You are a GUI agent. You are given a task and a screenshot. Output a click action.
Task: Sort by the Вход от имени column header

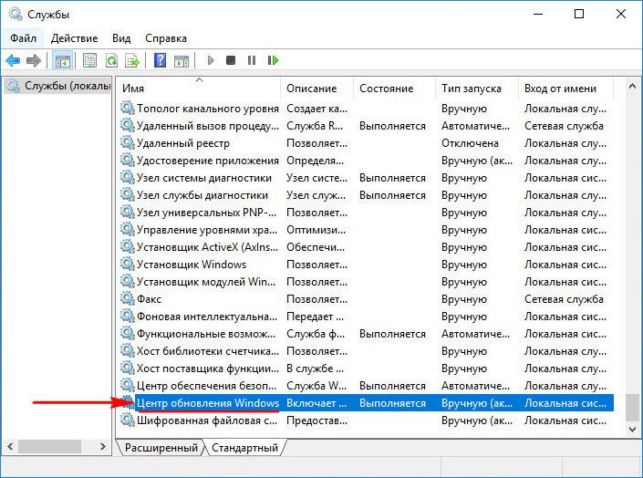[566, 88]
